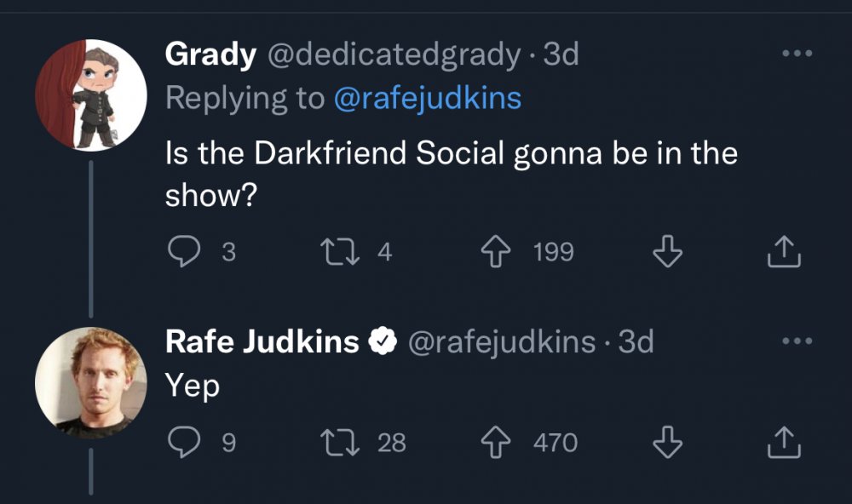Reply to Rafe Judkins' Yep tweet
The image size is (852, 504).
click(182, 443)
